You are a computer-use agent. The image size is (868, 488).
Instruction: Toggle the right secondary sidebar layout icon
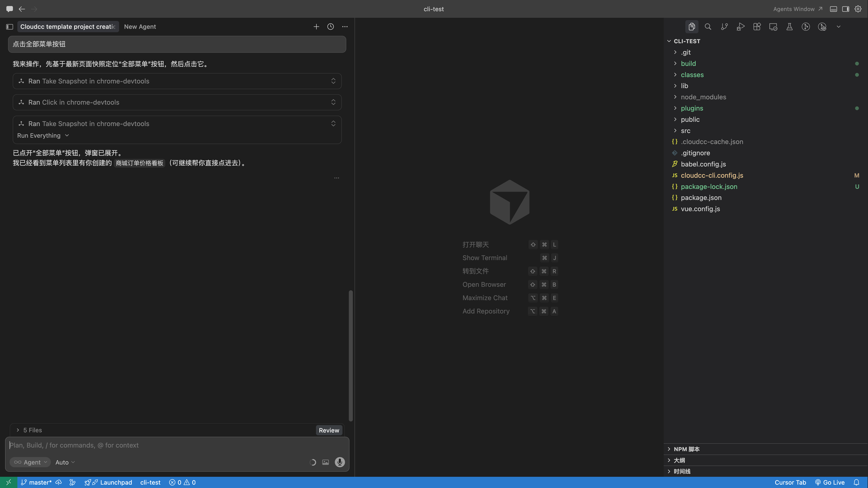846,9
